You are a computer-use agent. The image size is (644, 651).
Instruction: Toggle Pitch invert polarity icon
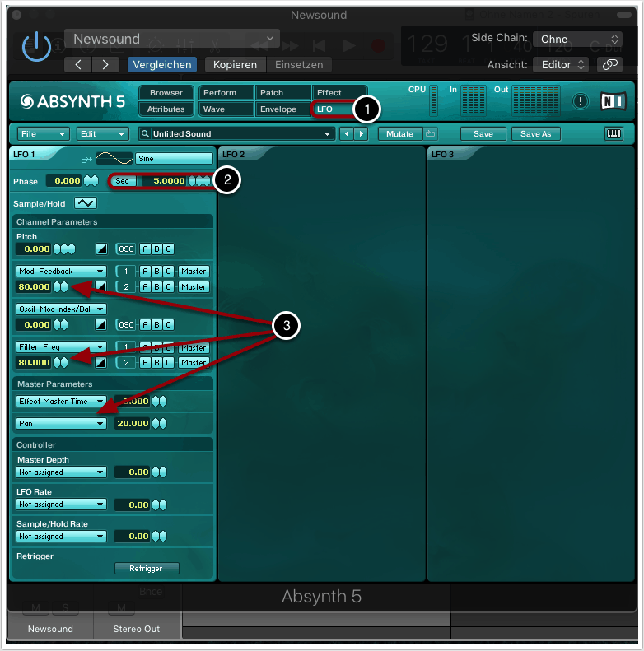pos(101,249)
